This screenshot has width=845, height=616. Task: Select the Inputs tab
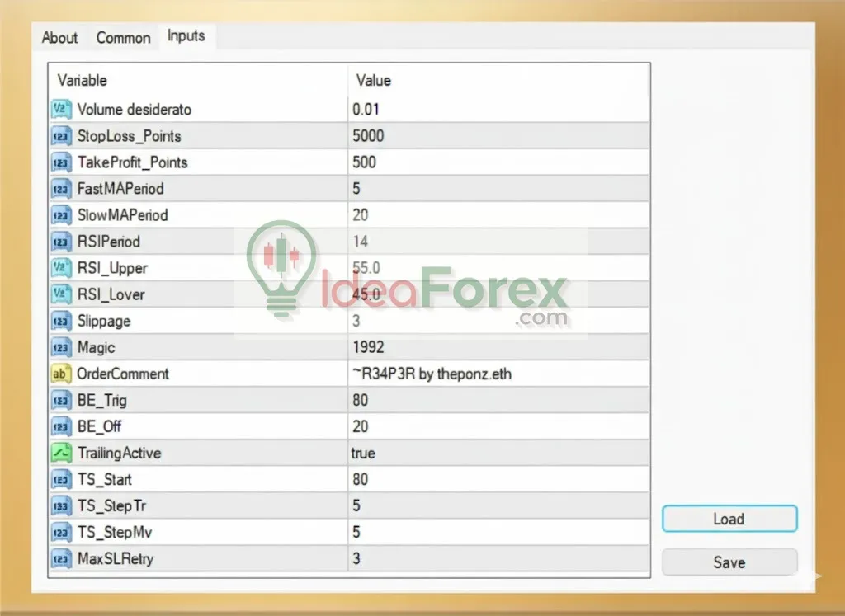186,36
